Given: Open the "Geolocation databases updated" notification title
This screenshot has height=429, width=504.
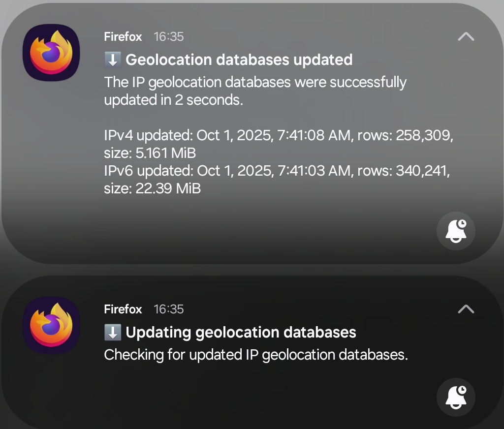Looking at the screenshot, I should click(x=239, y=60).
